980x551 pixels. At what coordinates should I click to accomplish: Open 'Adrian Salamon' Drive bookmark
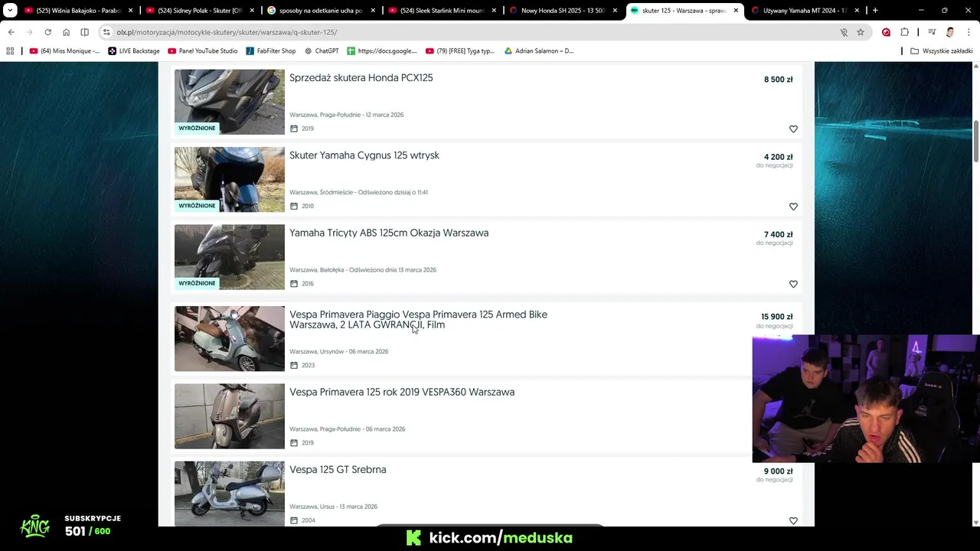coord(539,51)
